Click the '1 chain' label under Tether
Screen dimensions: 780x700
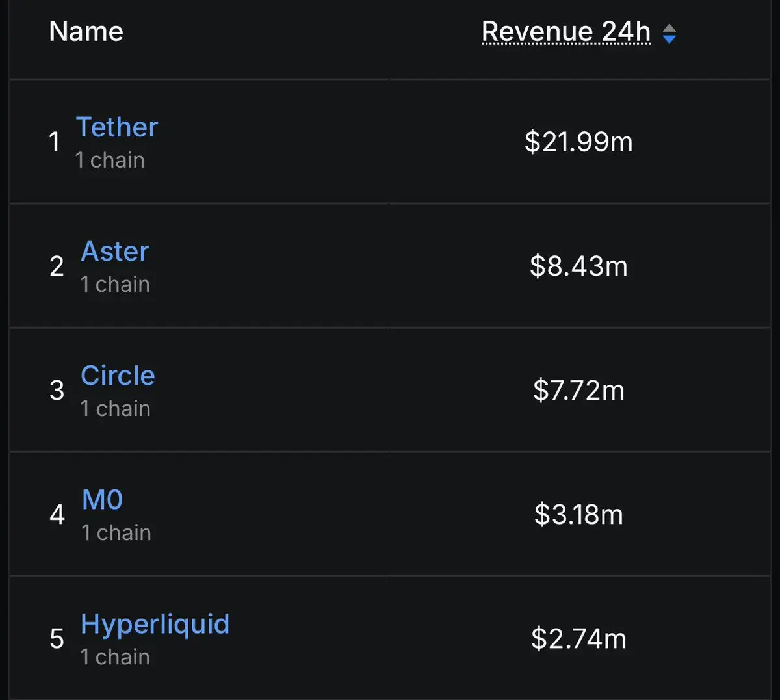110,160
